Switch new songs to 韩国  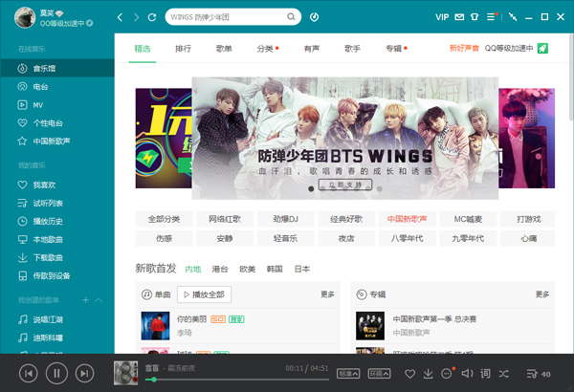coord(275,270)
